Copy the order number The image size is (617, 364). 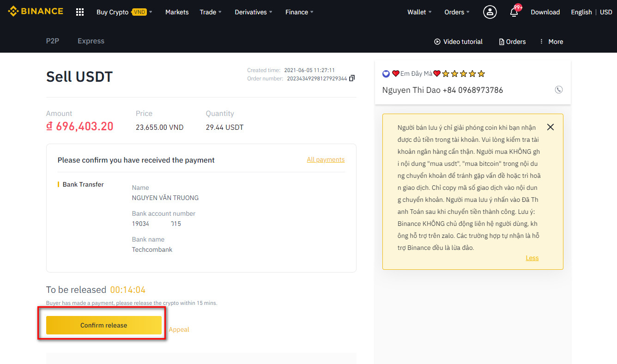coord(352,79)
